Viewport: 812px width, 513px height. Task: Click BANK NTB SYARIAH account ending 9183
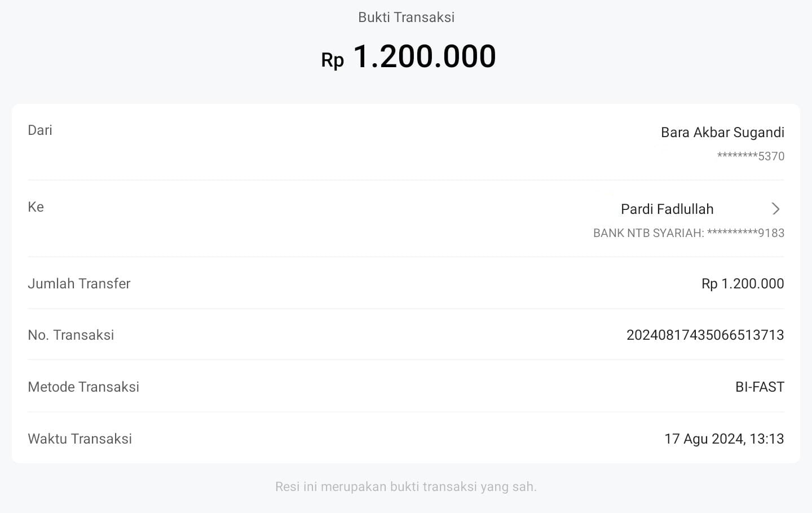point(689,233)
